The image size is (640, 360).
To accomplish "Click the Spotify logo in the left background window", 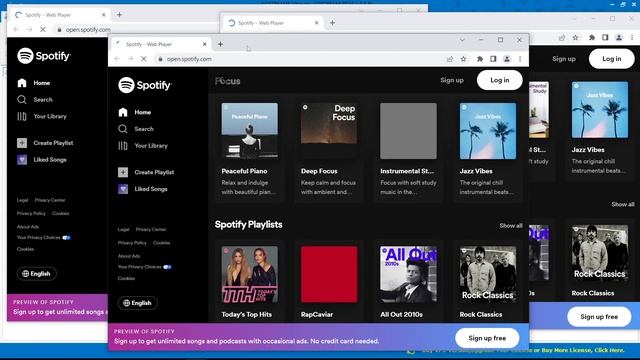I will (44, 56).
